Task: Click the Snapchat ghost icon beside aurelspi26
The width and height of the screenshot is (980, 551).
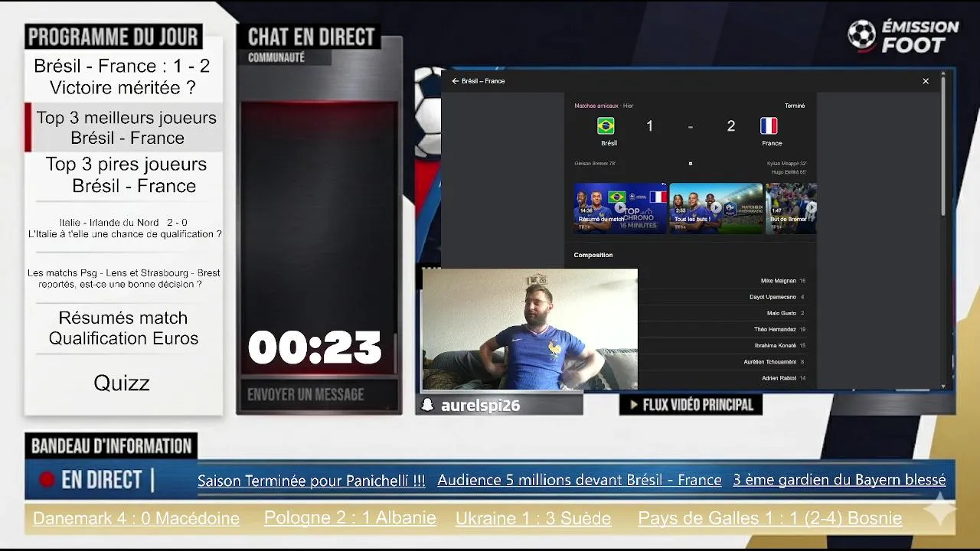Action: click(428, 406)
